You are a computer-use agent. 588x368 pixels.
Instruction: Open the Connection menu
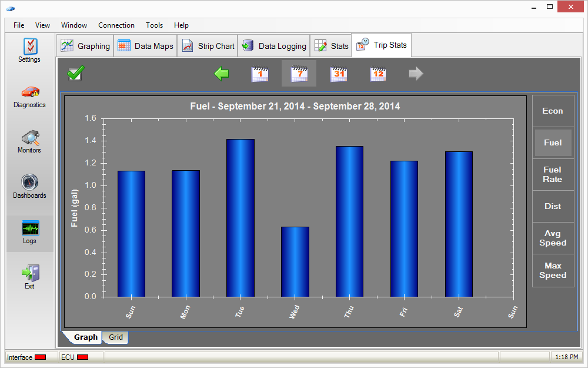pyautogui.click(x=116, y=25)
